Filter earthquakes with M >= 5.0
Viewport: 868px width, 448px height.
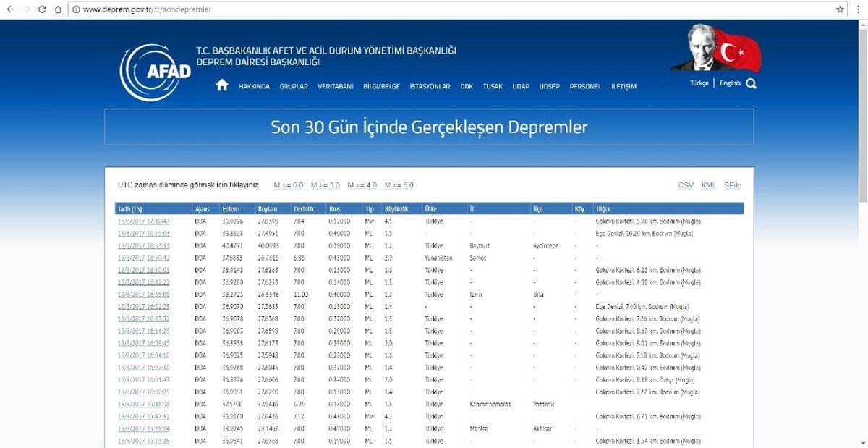[399, 185]
